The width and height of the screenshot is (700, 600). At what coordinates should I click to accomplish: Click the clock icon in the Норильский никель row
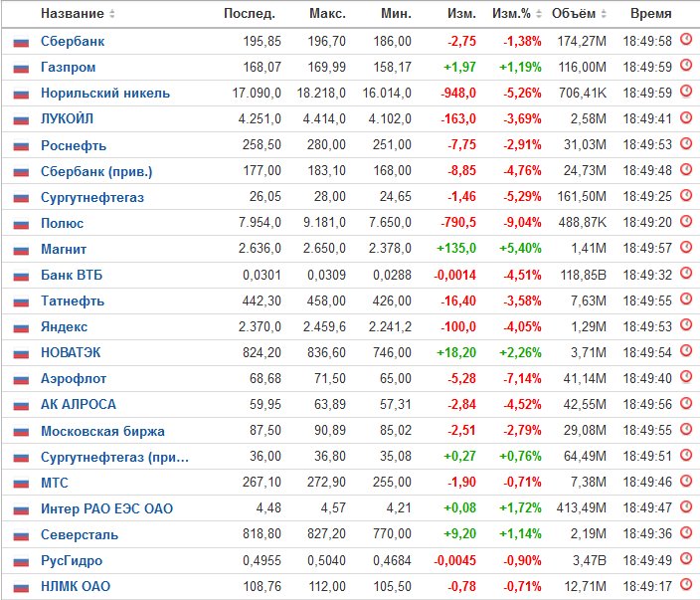point(686,92)
